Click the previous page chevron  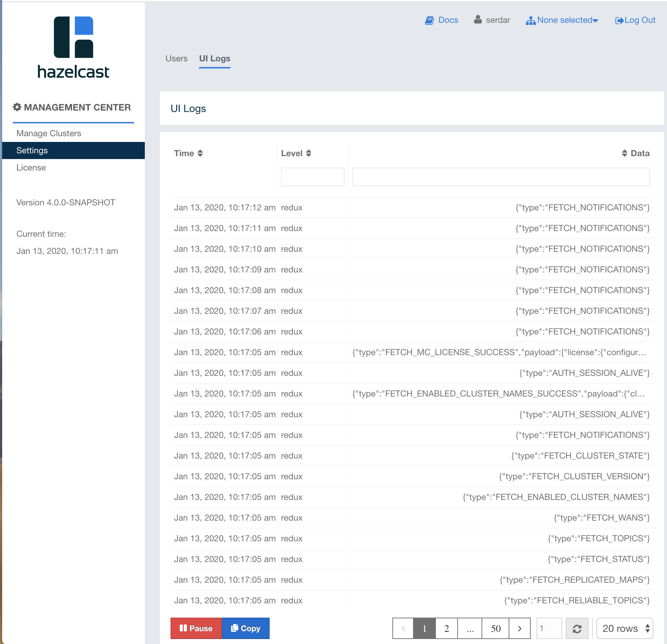click(403, 629)
